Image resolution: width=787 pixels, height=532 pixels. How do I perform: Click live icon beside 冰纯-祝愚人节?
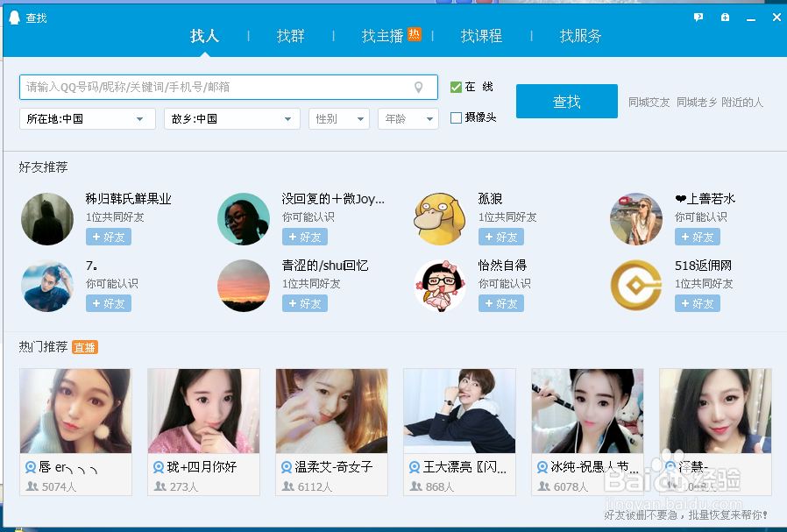click(542, 467)
